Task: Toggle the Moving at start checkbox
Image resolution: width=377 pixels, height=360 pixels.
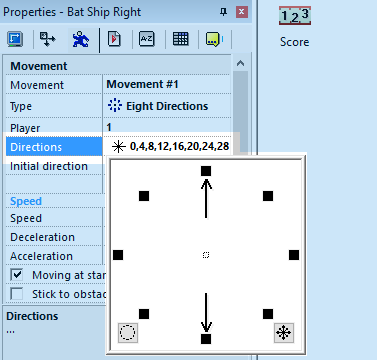Action: pos(17,275)
